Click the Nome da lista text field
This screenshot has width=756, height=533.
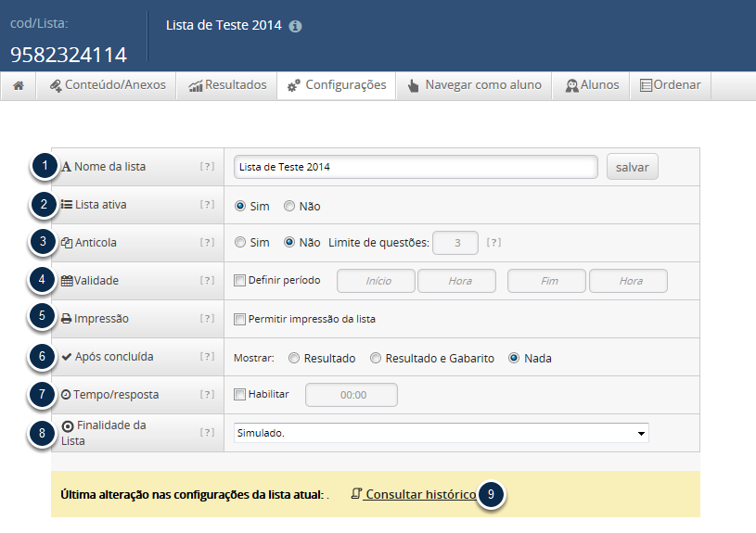pos(416,167)
